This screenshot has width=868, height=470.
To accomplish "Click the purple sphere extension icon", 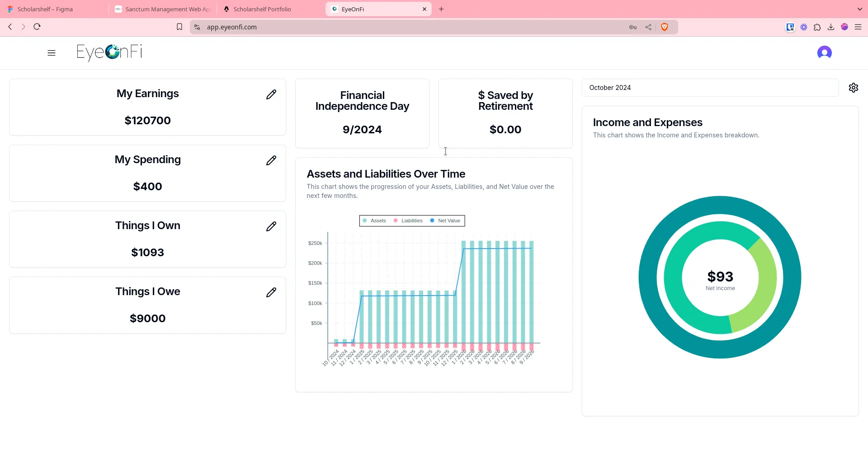I will pyautogui.click(x=844, y=27).
